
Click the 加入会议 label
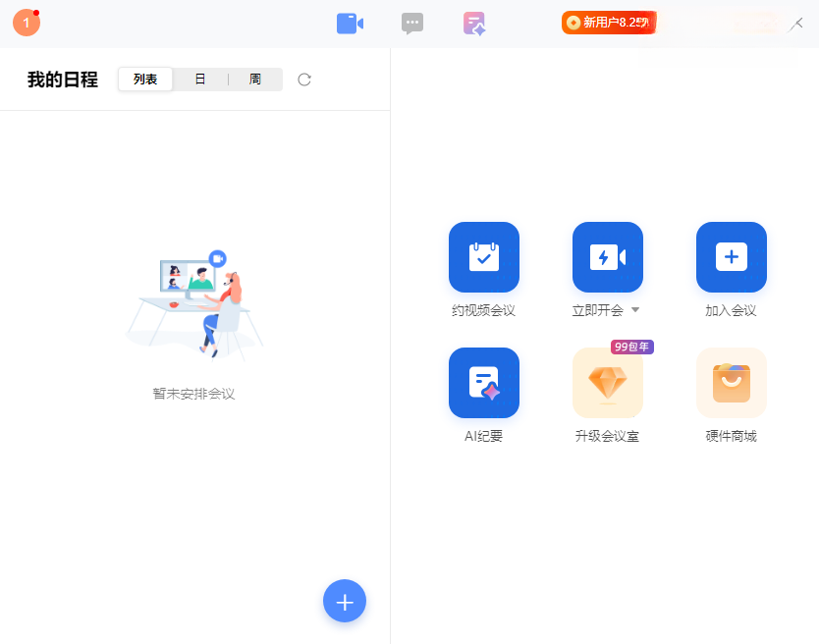point(732,311)
